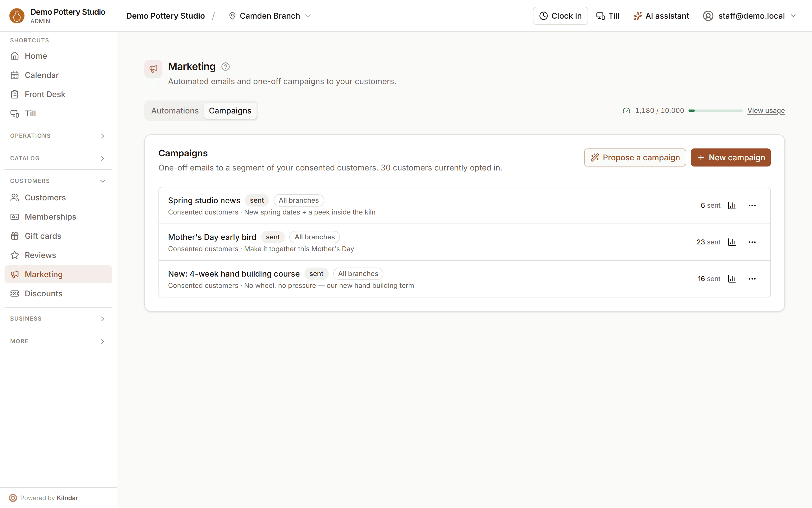
Task: Click the usage gauge icon beside 1,180 / 10,000
Action: [x=626, y=111]
